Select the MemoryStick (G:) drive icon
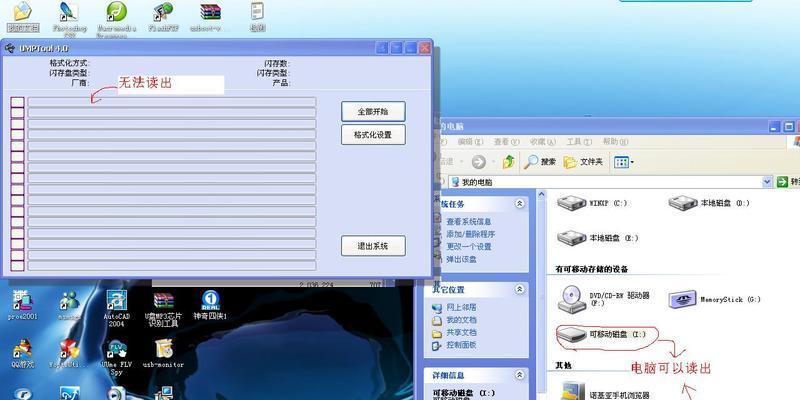800x400 pixels. 682,297
